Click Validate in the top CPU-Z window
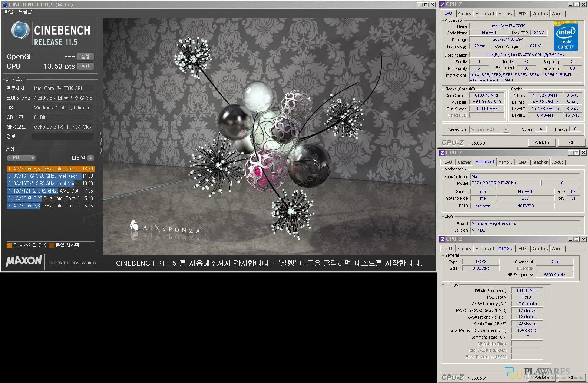The height and width of the screenshot is (383, 588). point(542,143)
